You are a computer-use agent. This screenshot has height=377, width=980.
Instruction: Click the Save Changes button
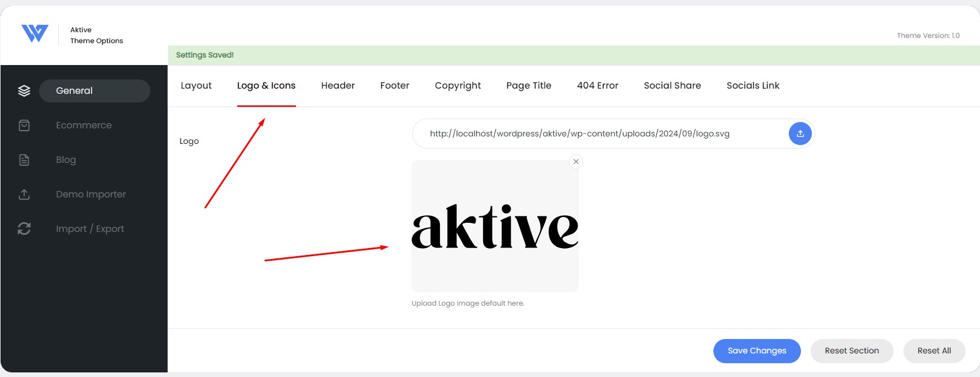[757, 351]
